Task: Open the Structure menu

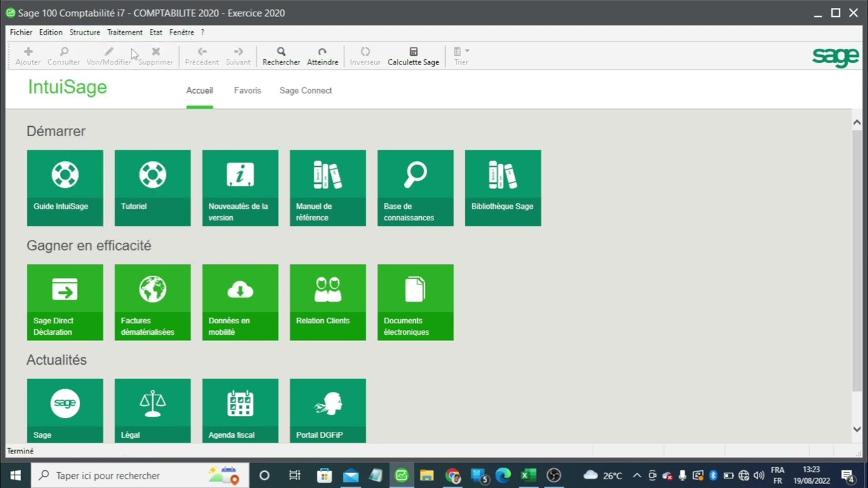Action: pos(85,33)
